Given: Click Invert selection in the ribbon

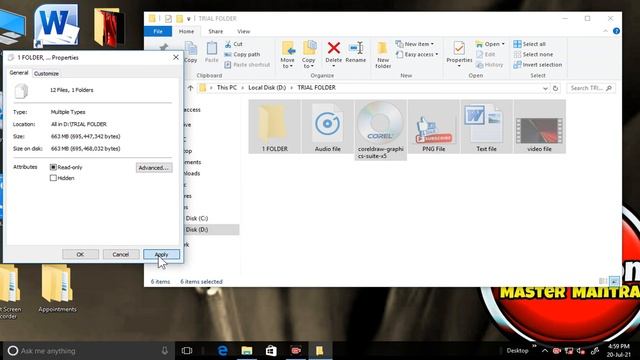Looking at the screenshot, I should click(x=538, y=64).
